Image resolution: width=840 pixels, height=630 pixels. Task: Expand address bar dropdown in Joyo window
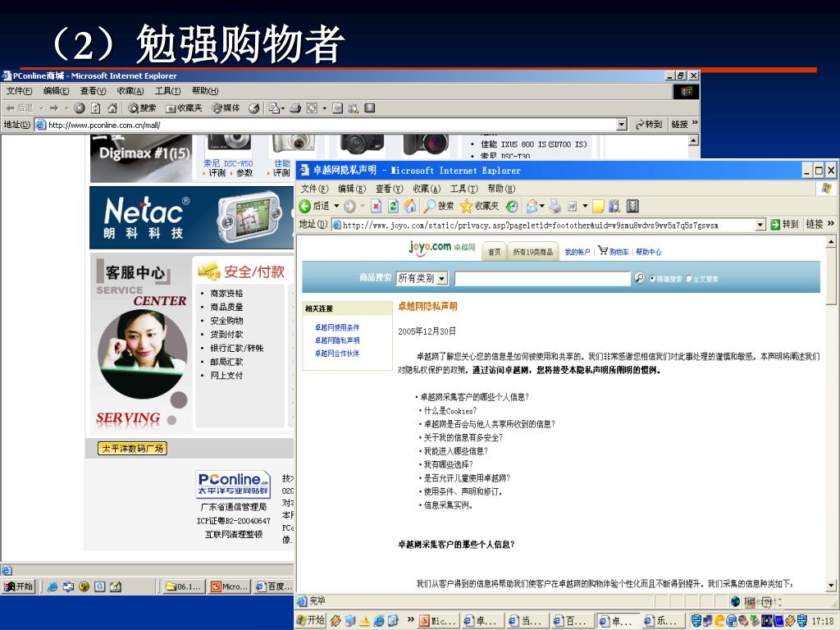point(760,225)
